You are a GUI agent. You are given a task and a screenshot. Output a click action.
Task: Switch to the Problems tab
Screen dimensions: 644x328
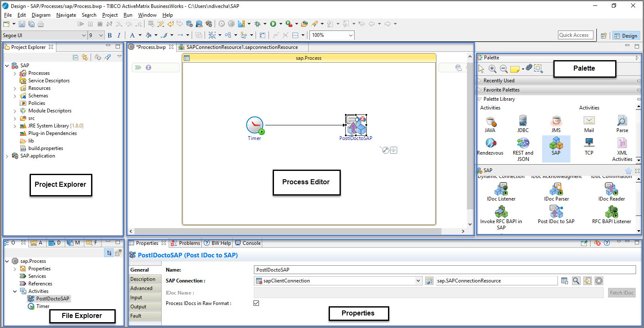pyautogui.click(x=186, y=243)
